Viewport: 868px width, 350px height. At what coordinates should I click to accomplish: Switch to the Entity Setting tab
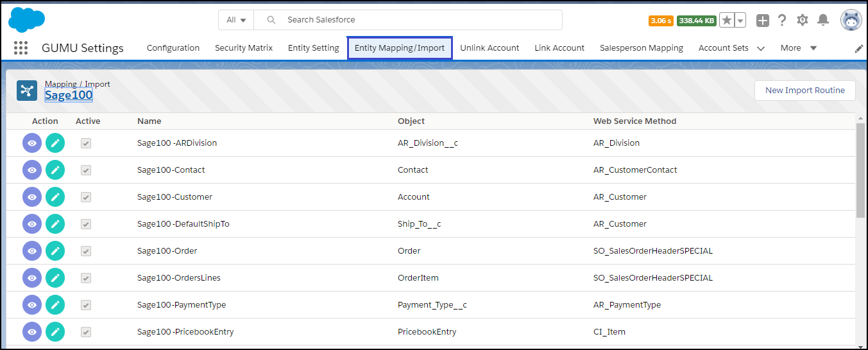tap(314, 48)
